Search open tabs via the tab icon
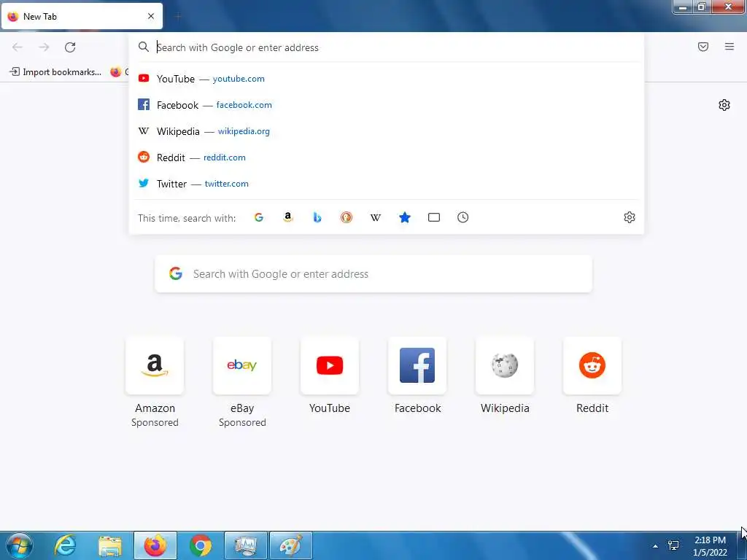Image resolution: width=747 pixels, height=560 pixels. [433, 217]
